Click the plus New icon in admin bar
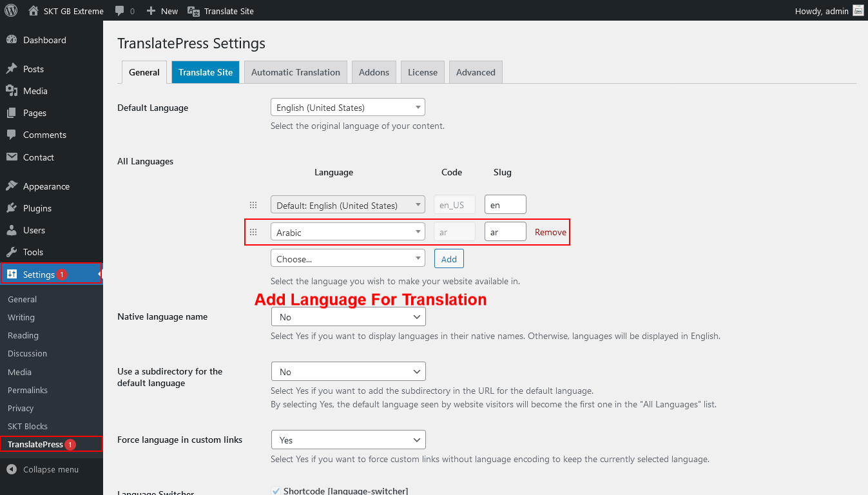 click(x=151, y=11)
